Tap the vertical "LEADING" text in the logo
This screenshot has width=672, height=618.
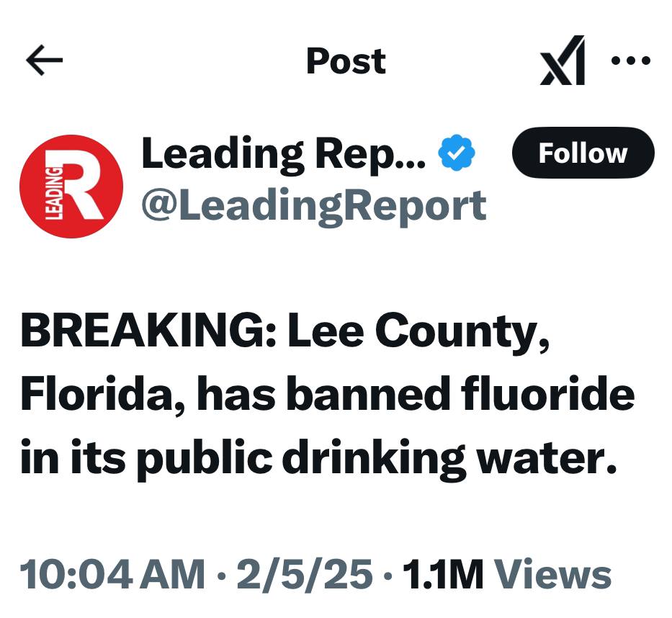click(53, 191)
